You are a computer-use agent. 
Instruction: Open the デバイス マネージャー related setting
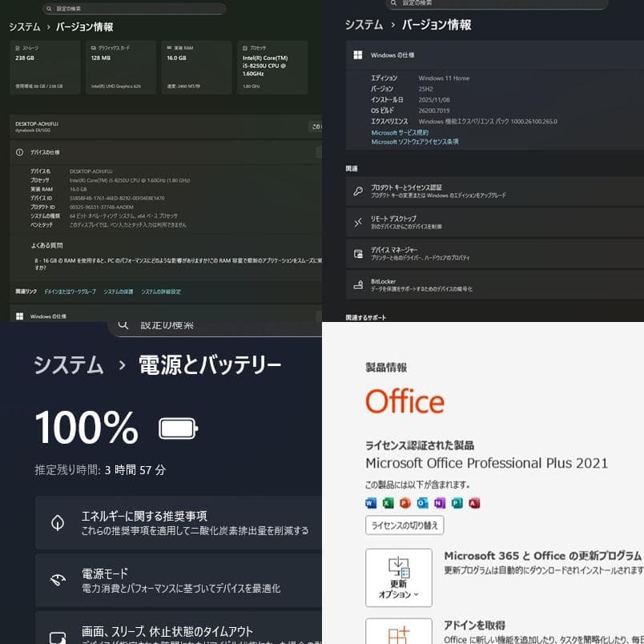point(481,253)
